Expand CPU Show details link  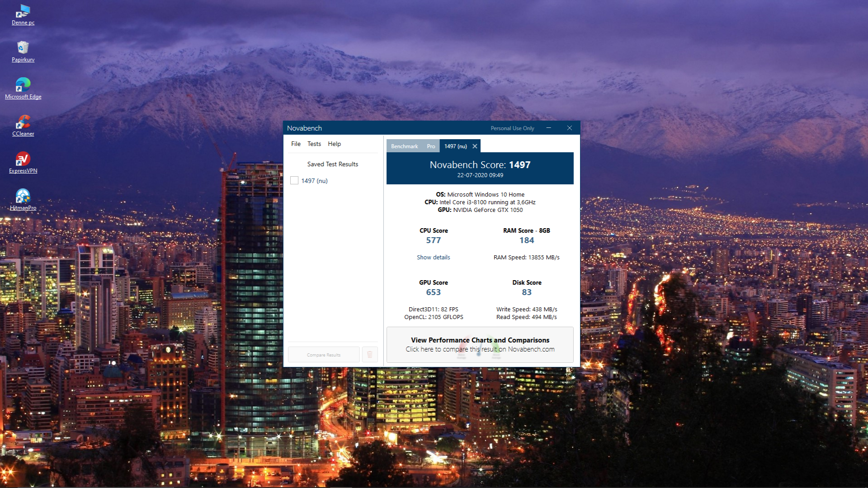tap(433, 257)
